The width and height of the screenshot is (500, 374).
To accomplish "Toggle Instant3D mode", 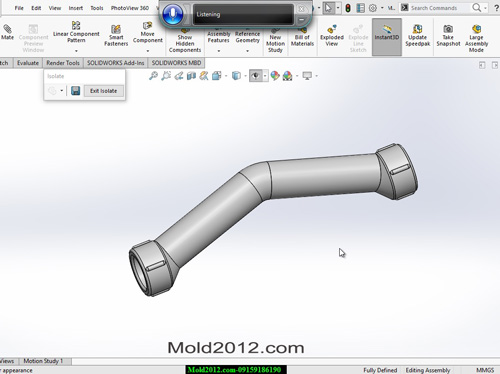I will click(387, 37).
